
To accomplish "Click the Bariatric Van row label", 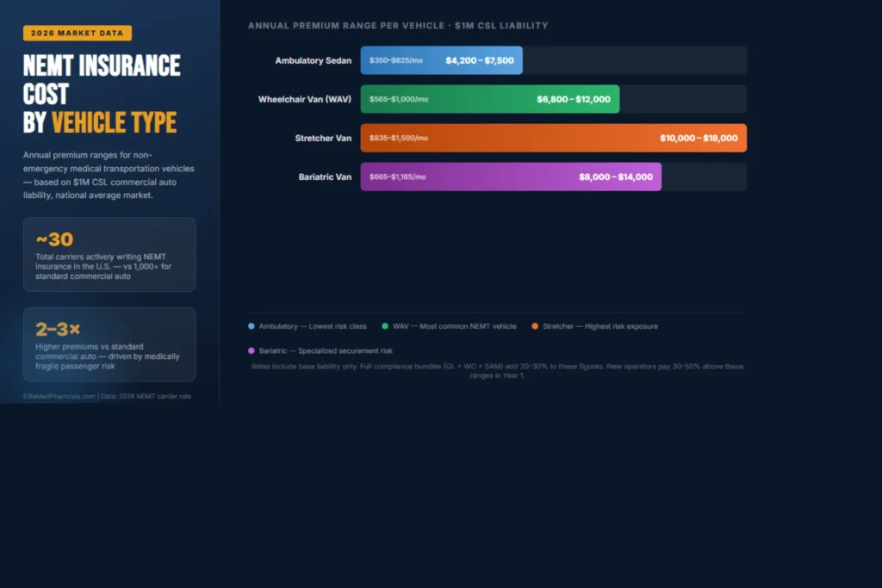I will [x=325, y=176].
